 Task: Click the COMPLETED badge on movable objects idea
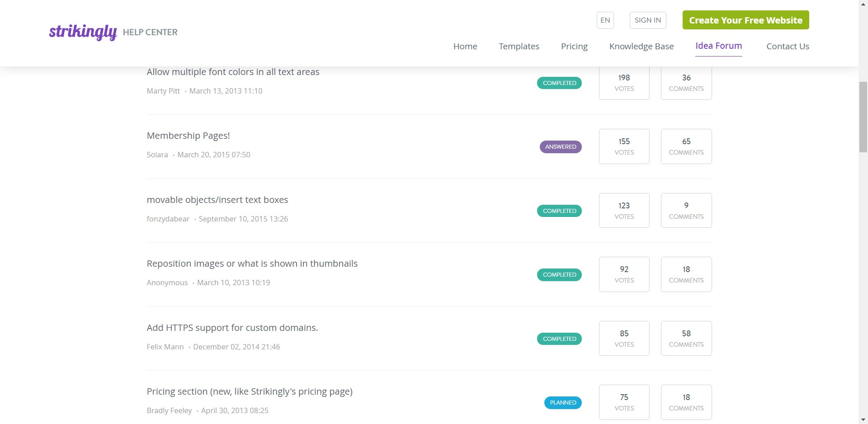point(559,211)
